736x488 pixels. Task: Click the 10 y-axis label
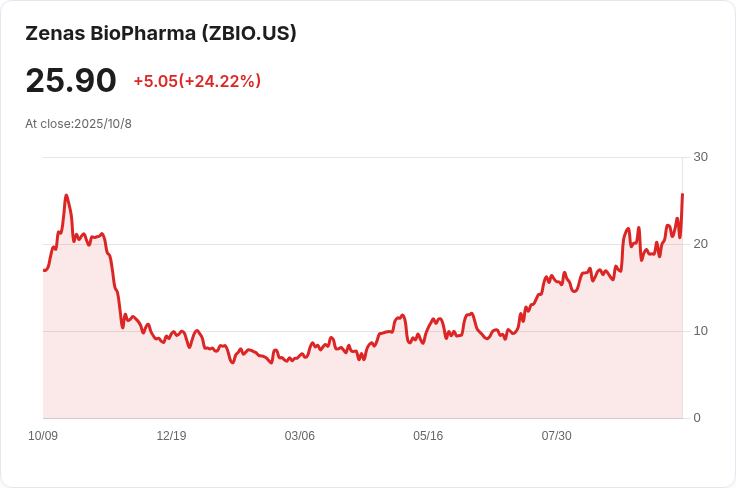pyautogui.click(x=700, y=331)
